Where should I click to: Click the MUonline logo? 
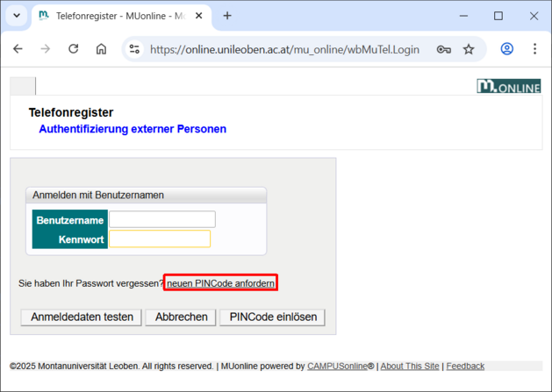[509, 86]
